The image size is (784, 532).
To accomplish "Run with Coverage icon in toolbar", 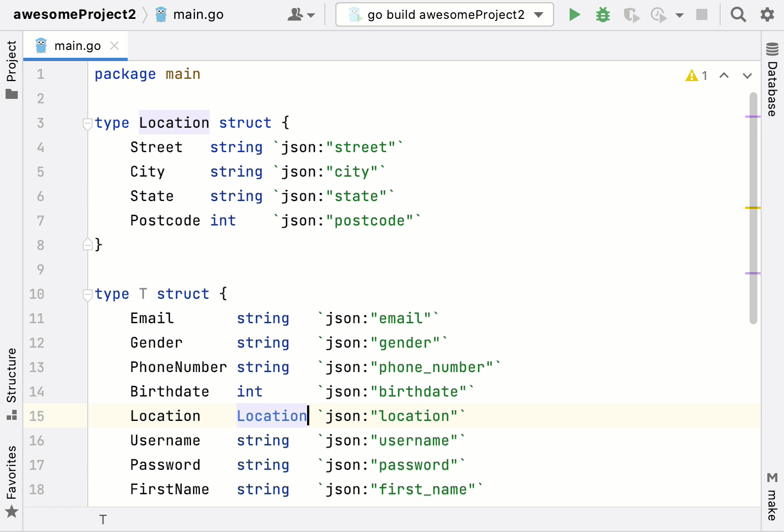I will pyautogui.click(x=631, y=14).
